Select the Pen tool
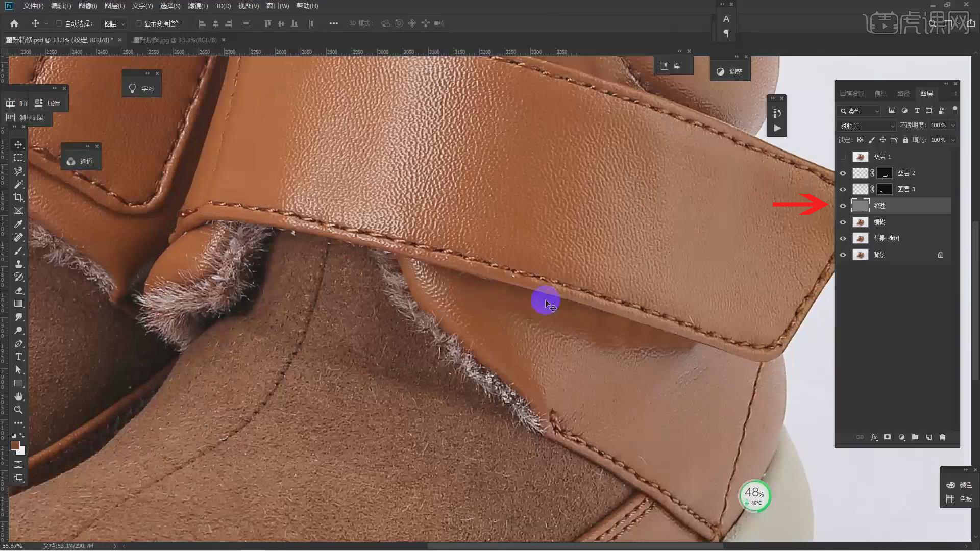980x551 pixels. (18, 343)
